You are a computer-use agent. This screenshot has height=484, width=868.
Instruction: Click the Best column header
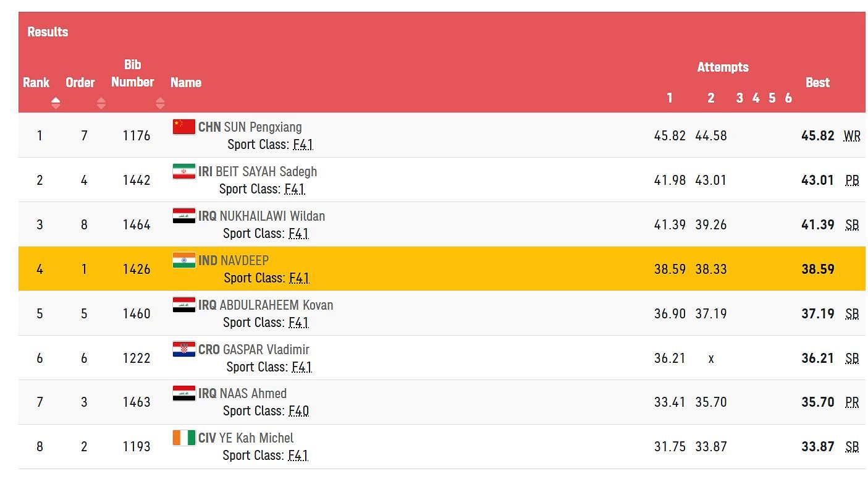click(x=817, y=82)
